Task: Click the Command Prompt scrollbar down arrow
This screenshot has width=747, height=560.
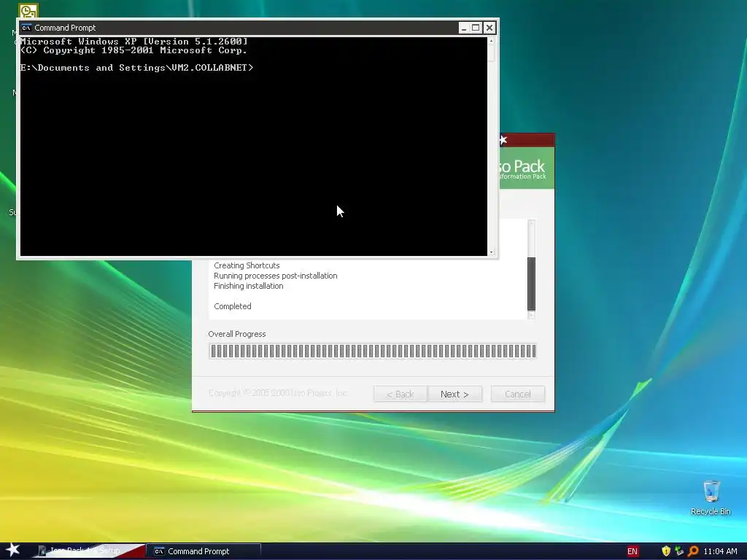Action: 491,252
